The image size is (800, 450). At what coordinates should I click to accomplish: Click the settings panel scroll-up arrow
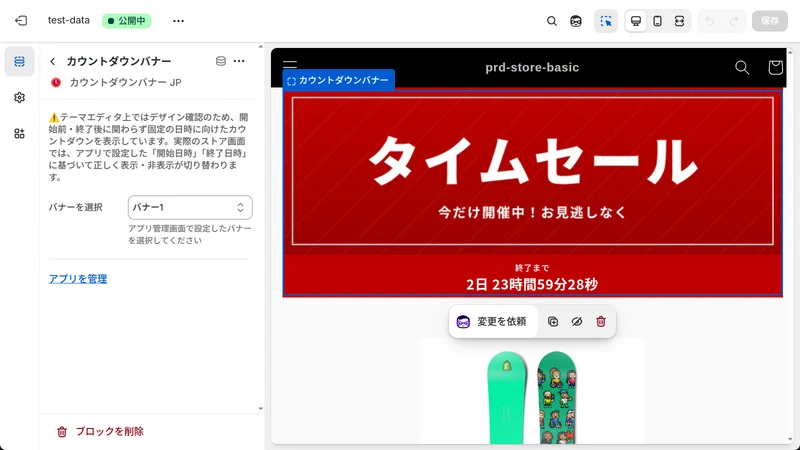point(261,47)
